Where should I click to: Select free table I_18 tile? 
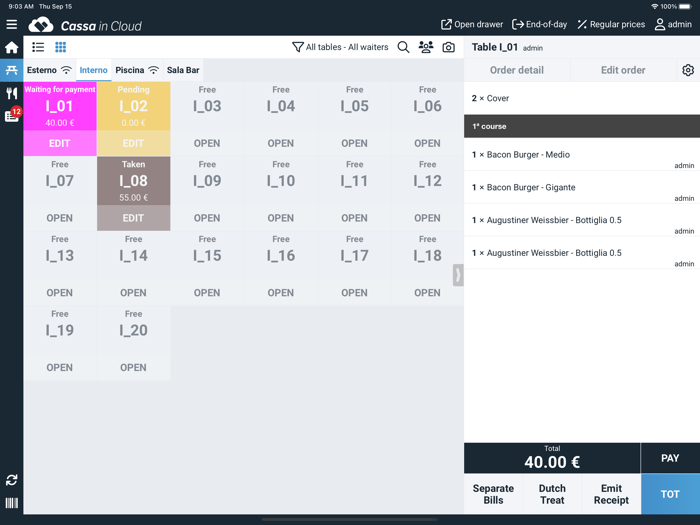(427, 255)
